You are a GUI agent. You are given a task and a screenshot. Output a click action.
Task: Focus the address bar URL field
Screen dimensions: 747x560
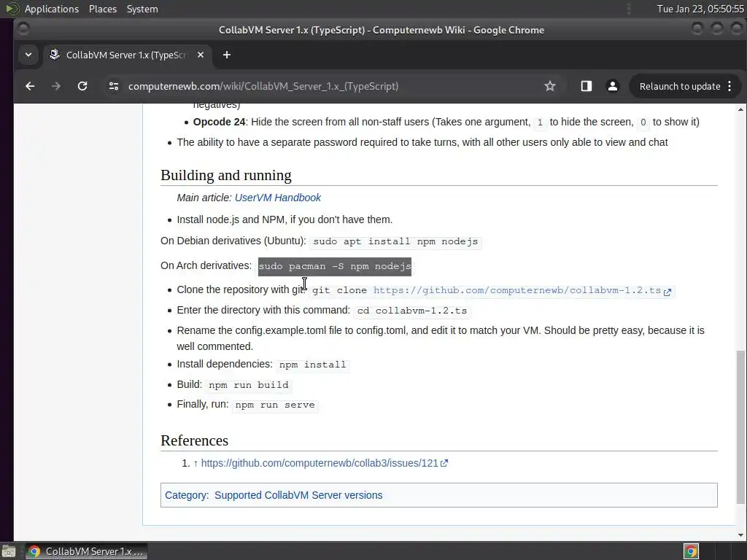click(x=263, y=86)
